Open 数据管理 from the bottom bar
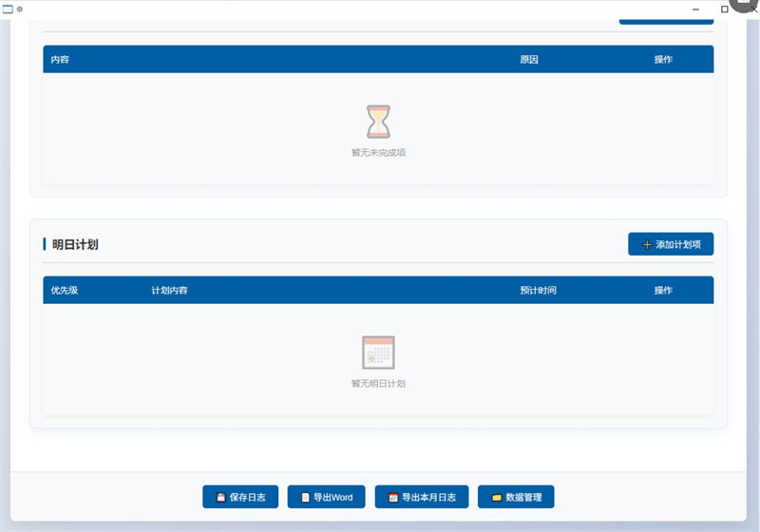760x532 pixels. point(516,497)
